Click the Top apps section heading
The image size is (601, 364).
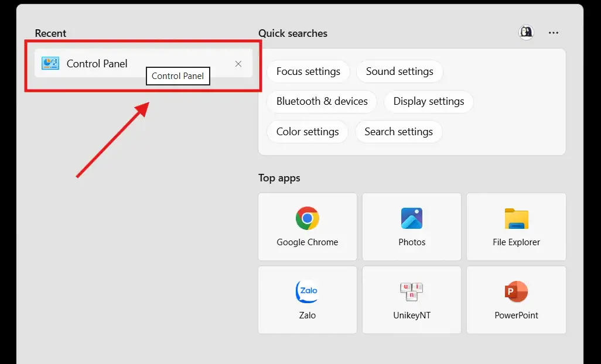point(279,178)
